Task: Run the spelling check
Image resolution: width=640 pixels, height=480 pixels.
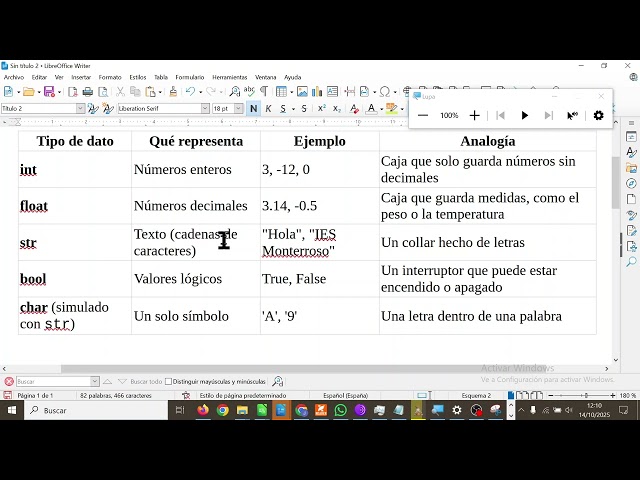Action: 249,91
